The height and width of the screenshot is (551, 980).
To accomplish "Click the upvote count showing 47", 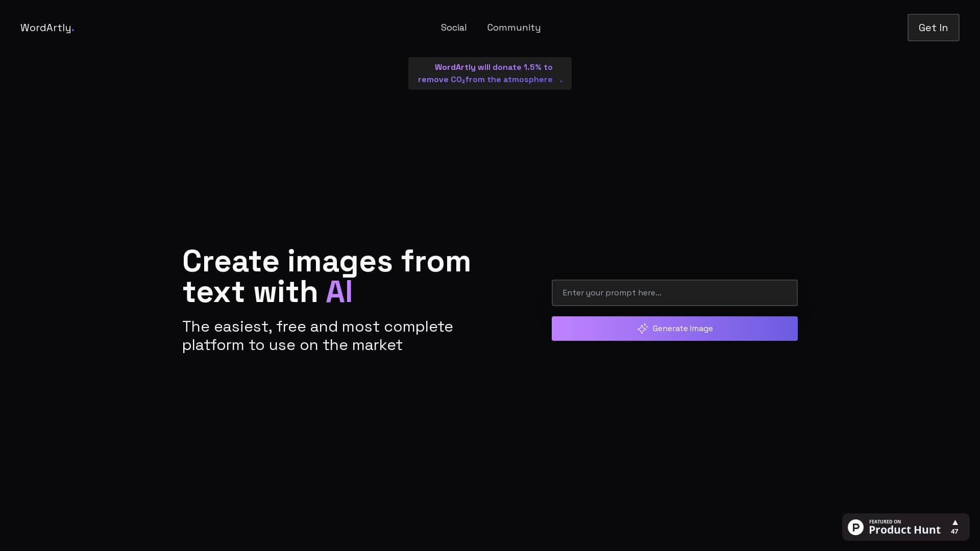I will click(955, 532).
